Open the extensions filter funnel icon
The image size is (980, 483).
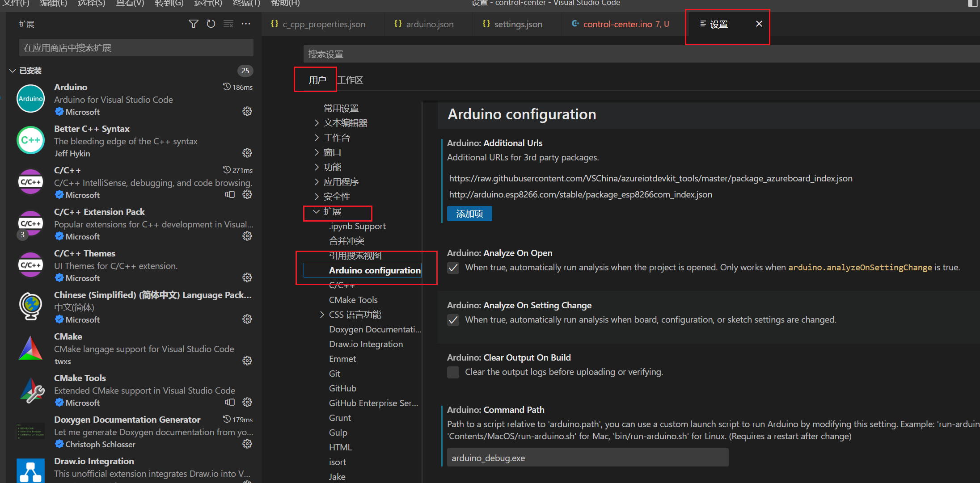pos(193,24)
